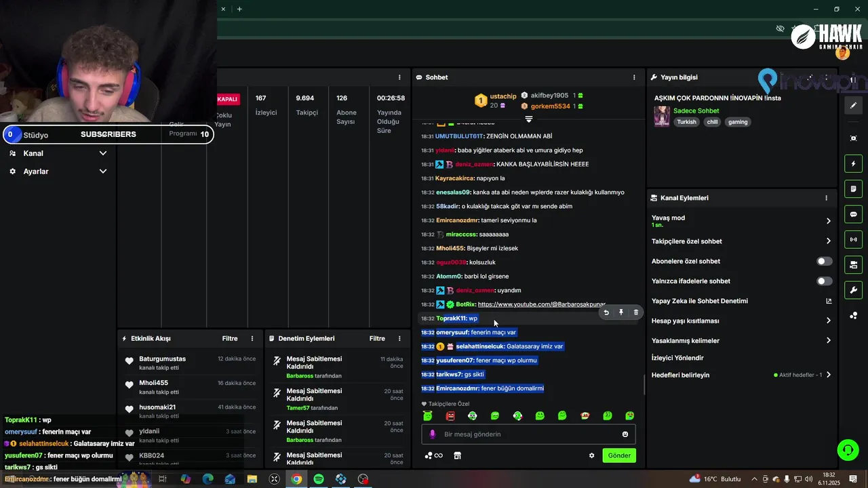Image resolution: width=868 pixels, height=488 pixels.
Task: Open BotRix YouTube link in chat
Action: click(542, 304)
